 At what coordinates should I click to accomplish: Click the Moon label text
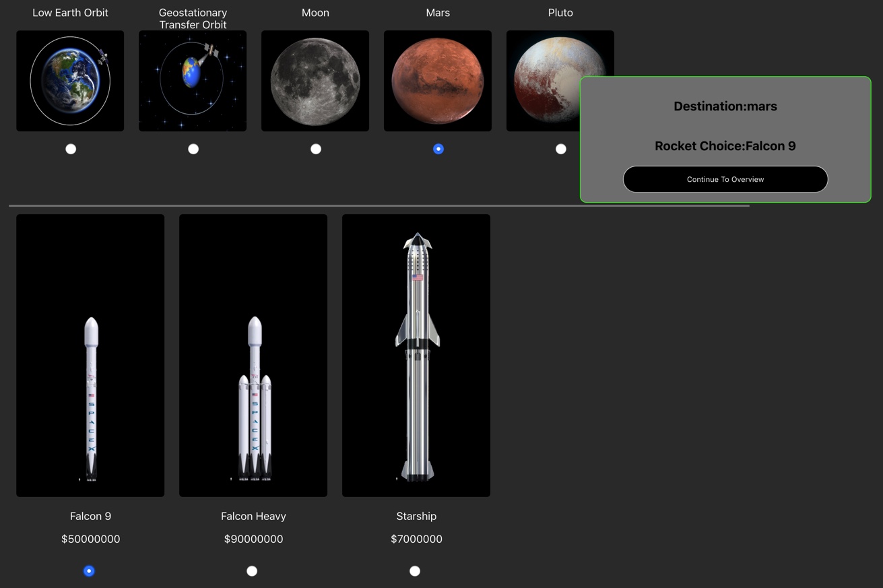click(315, 13)
